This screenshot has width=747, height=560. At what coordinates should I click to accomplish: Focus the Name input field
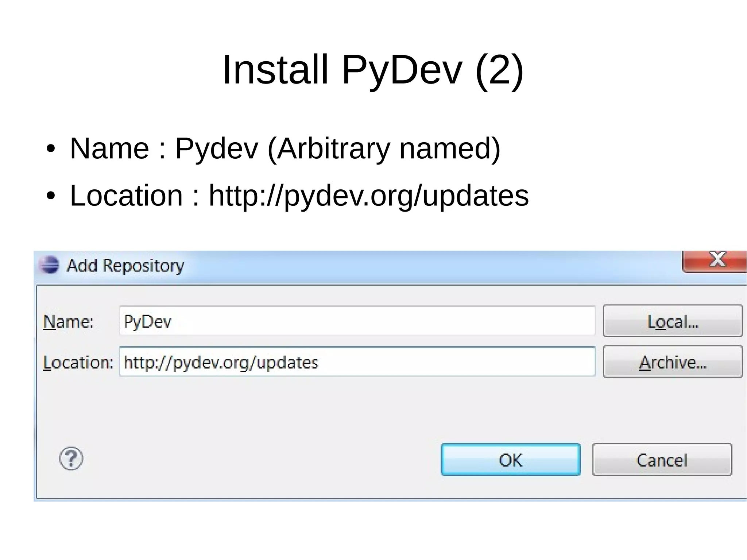click(x=357, y=321)
